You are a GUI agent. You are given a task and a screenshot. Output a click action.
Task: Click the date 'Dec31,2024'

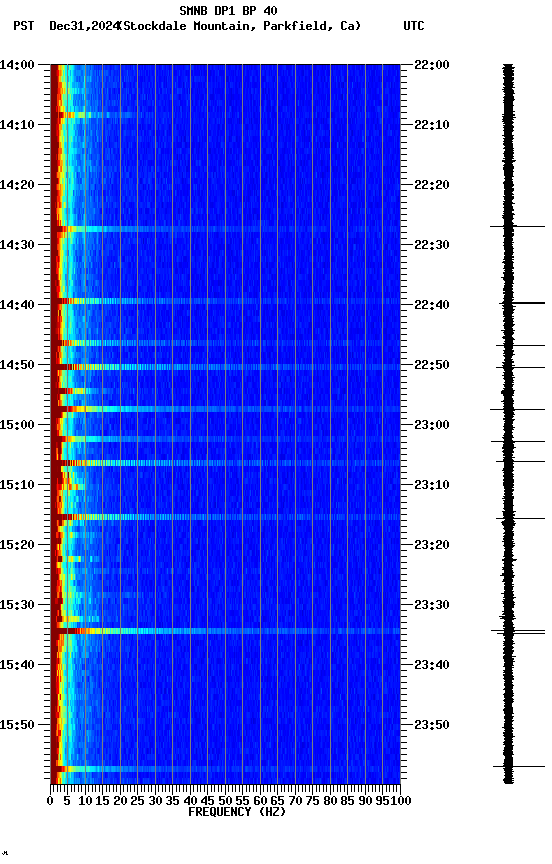[x=84, y=26]
